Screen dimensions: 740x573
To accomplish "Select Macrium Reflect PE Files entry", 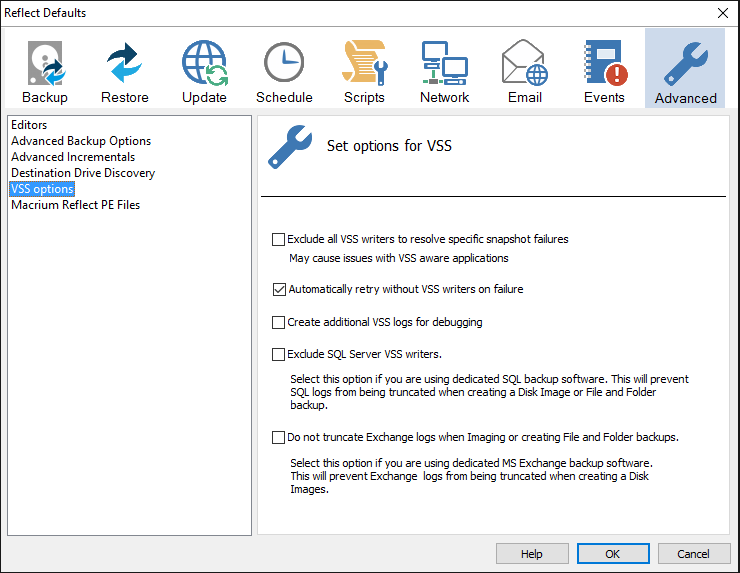I will [76, 205].
